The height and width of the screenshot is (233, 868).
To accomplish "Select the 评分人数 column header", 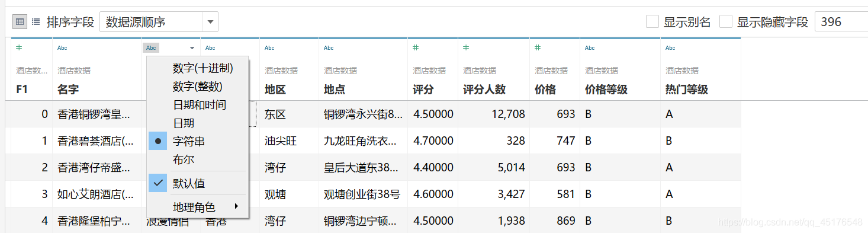I will click(x=484, y=90).
